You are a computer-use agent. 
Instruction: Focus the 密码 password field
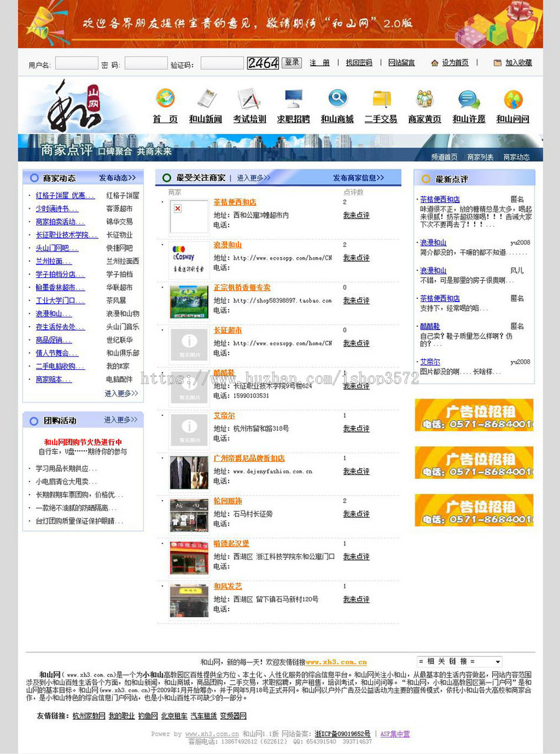tap(146, 63)
